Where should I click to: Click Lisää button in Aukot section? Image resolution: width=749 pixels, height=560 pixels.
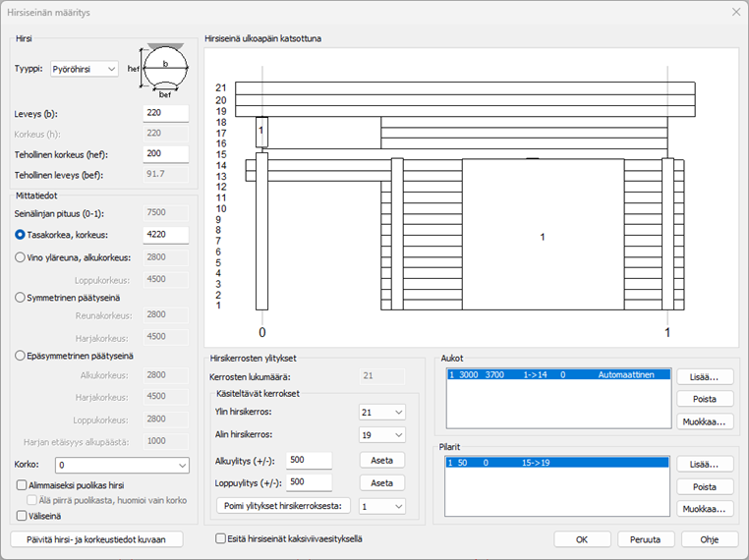705,376
